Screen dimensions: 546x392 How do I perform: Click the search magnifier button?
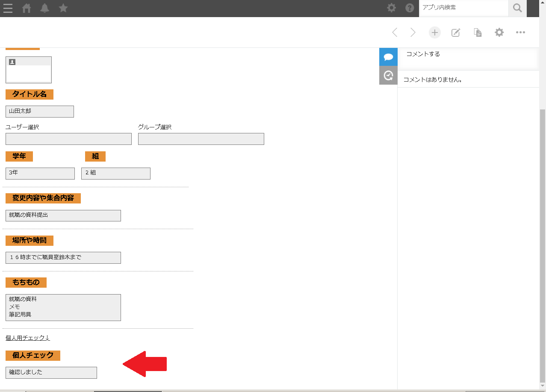coord(517,8)
